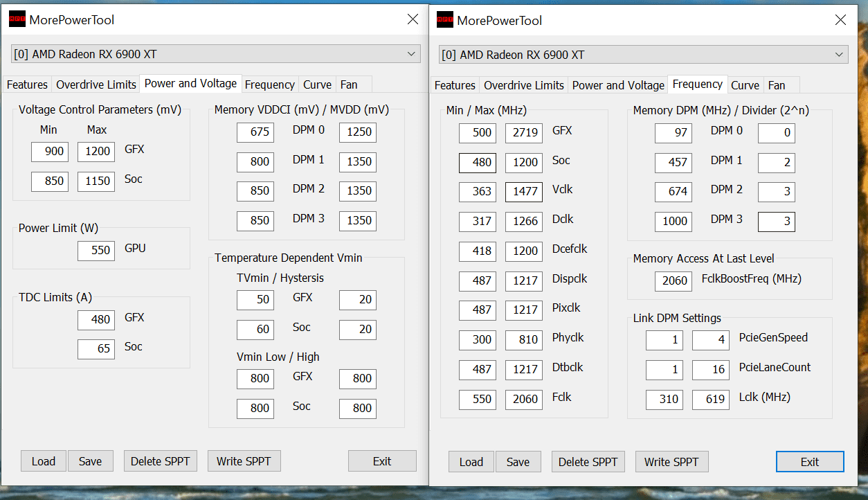
Task: Click Soc Vmin Low field 800
Action: click(255, 409)
